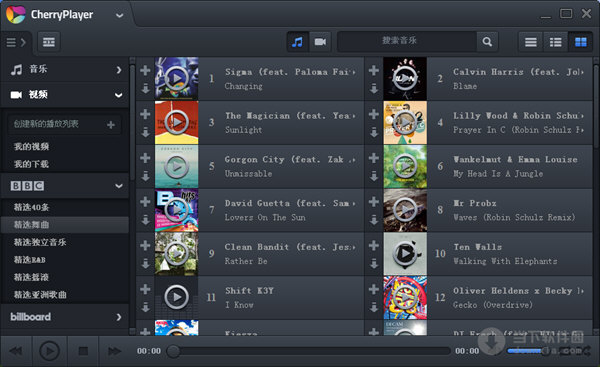Screen dimensions: 600x367
Task: Download Gorgon City Unmissable track
Action: pyautogui.click(x=145, y=176)
